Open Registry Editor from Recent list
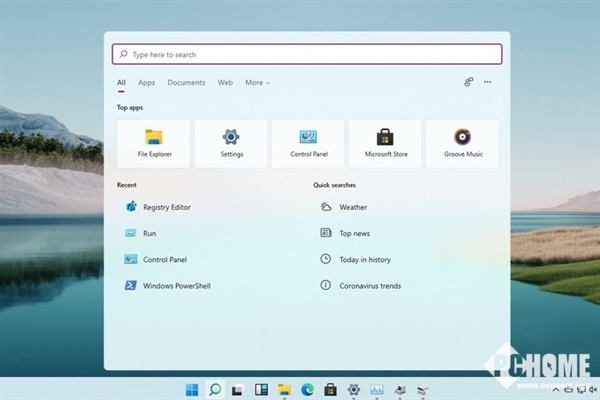Image resolution: width=600 pixels, height=400 pixels. [166, 207]
